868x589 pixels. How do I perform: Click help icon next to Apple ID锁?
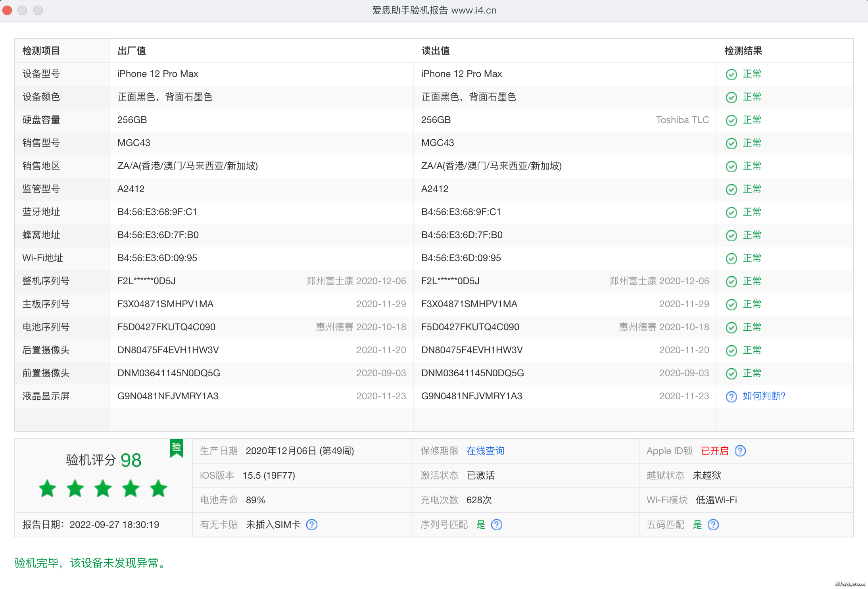740,451
